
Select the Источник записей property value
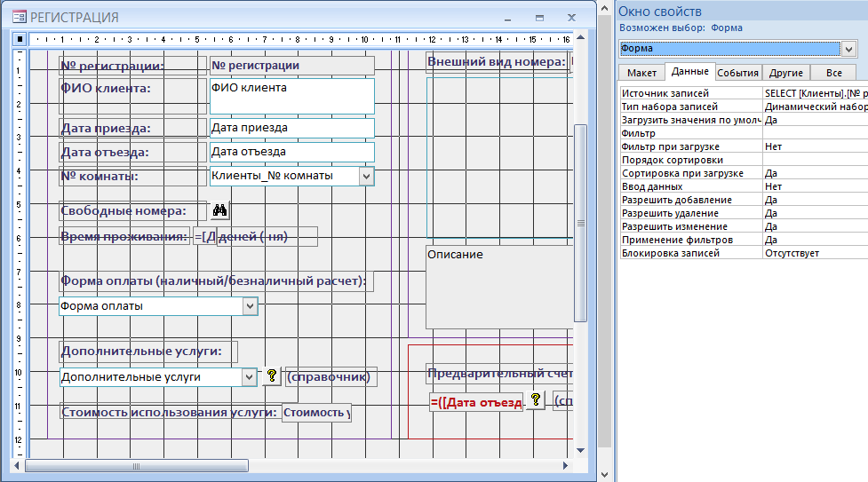click(x=815, y=93)
